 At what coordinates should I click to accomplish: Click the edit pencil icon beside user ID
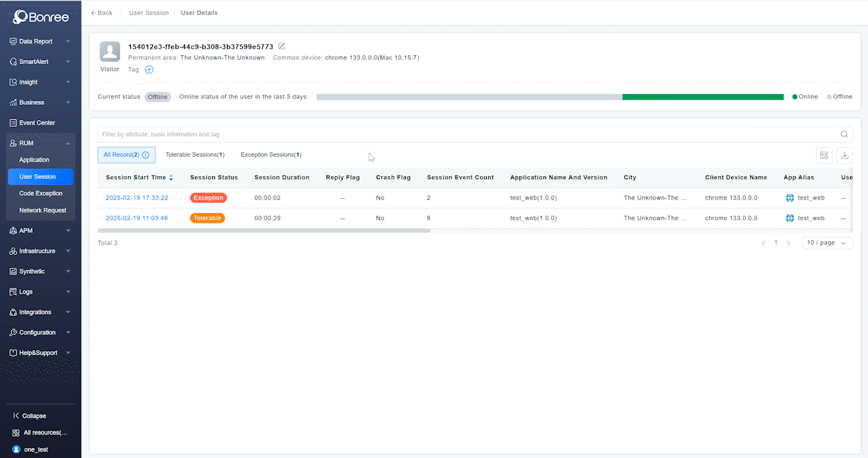point(282,46)
